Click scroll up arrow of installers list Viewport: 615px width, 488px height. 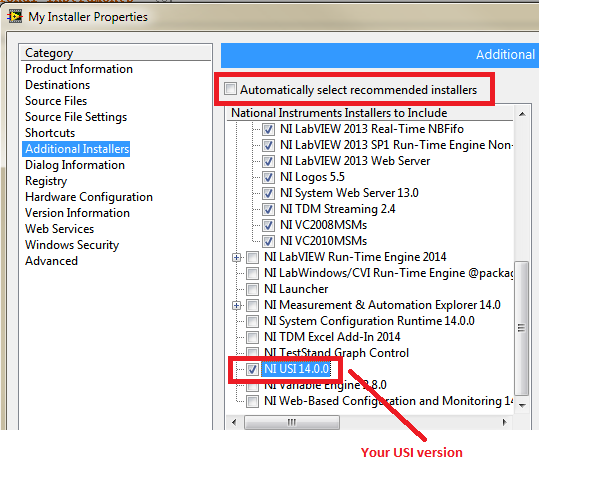point(522,114)
